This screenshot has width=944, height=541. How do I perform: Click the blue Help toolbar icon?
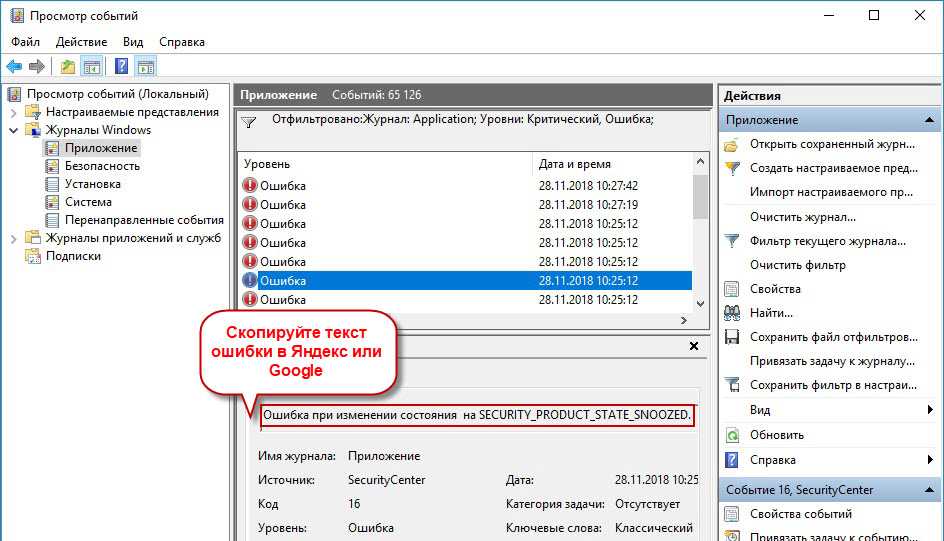coord(121,67)
